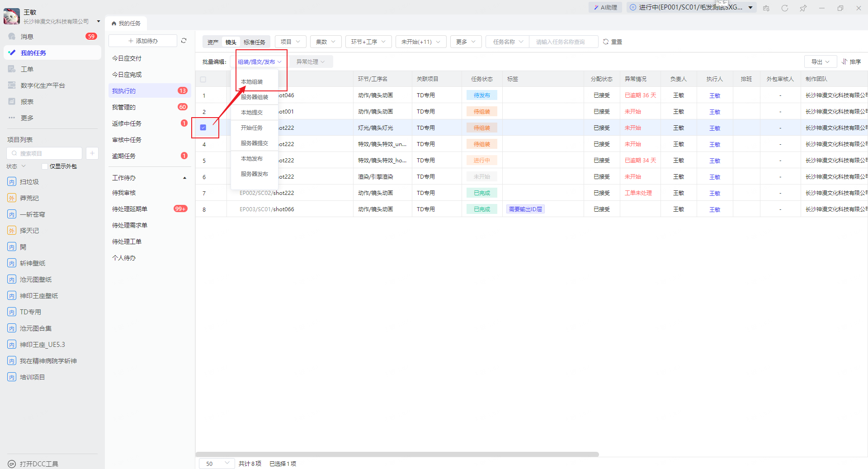Click the 添加待办 button
This screenshot has width=868, height=469.
[143, 41]
